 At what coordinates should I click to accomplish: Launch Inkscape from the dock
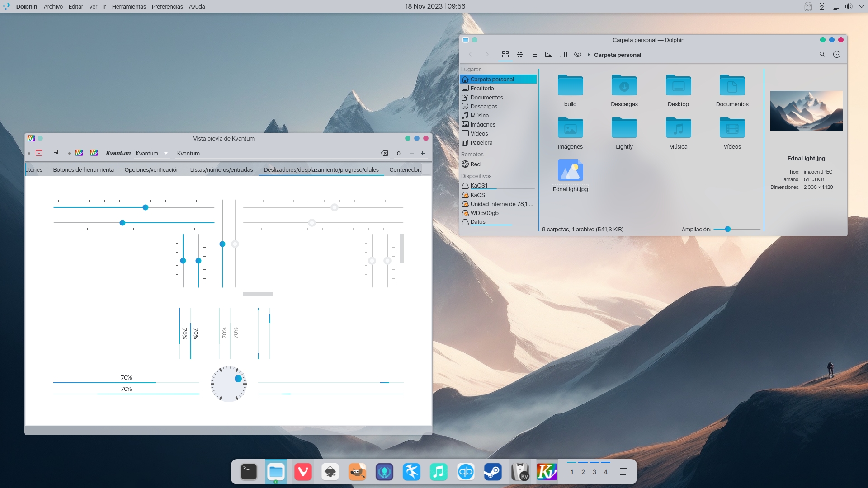(330, 472)
